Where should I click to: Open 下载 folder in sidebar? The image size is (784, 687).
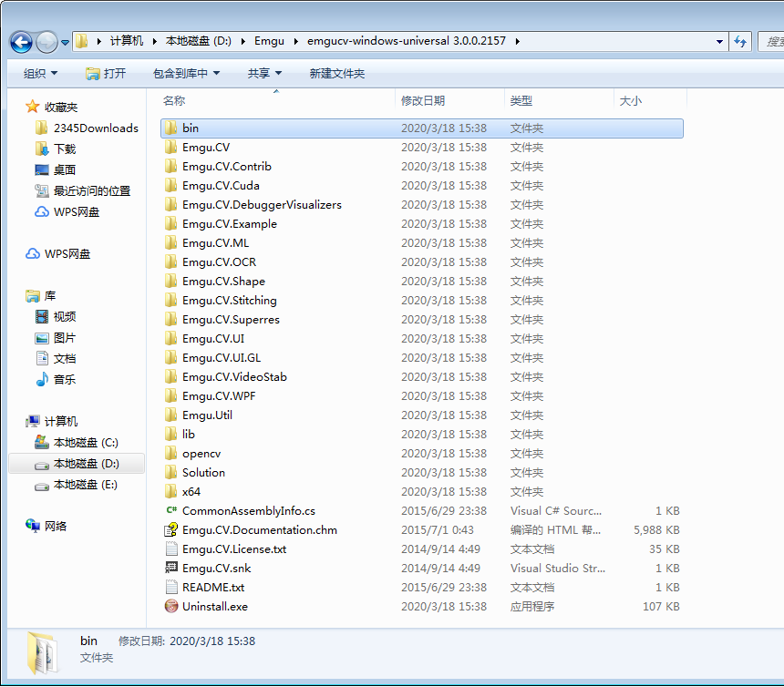[56, 149]
